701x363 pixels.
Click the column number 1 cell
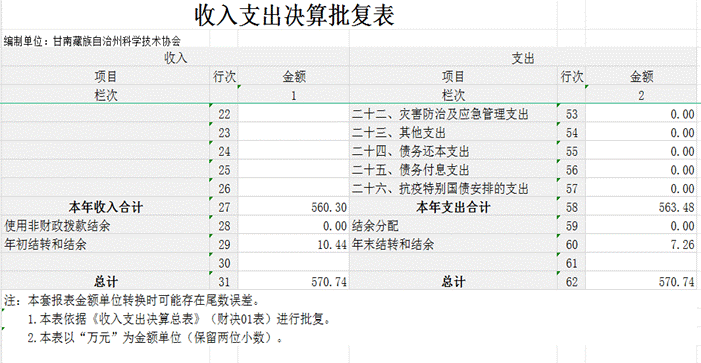(293, 95)
